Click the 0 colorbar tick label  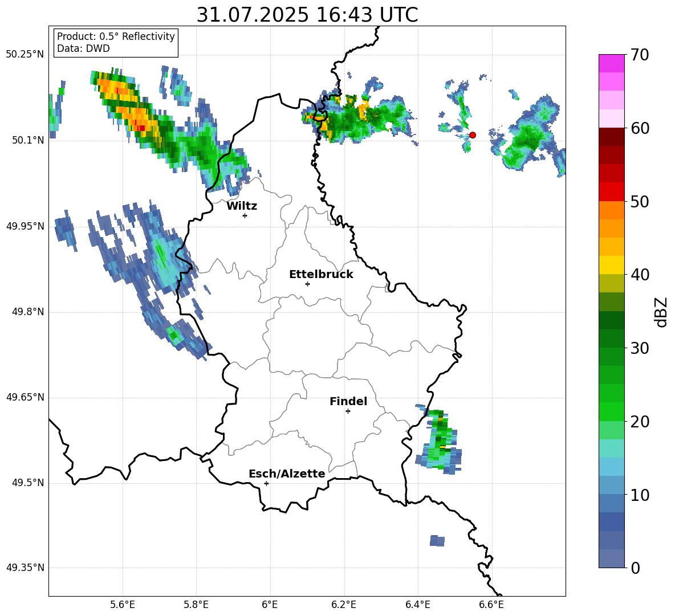[635, 568]
